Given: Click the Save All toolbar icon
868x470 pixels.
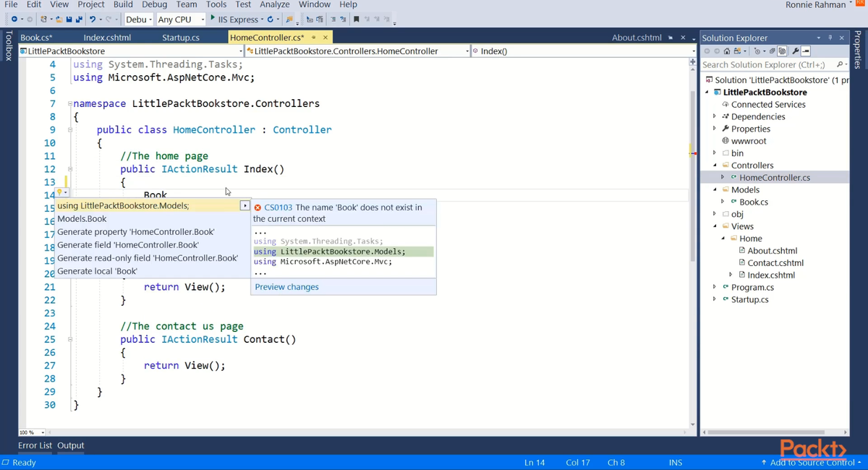Looking at the screenshot, I should [78, 20].
